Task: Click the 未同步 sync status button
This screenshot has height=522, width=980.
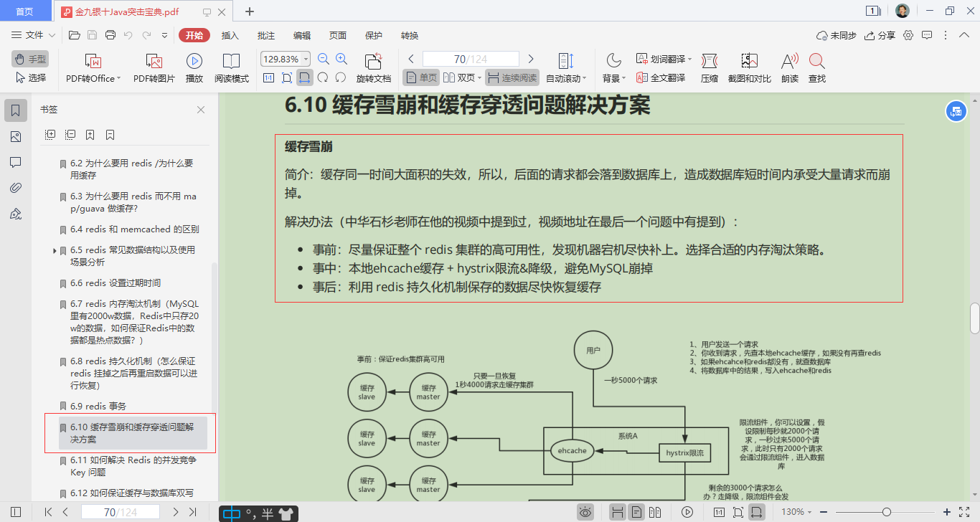Action: pos(837,35)
